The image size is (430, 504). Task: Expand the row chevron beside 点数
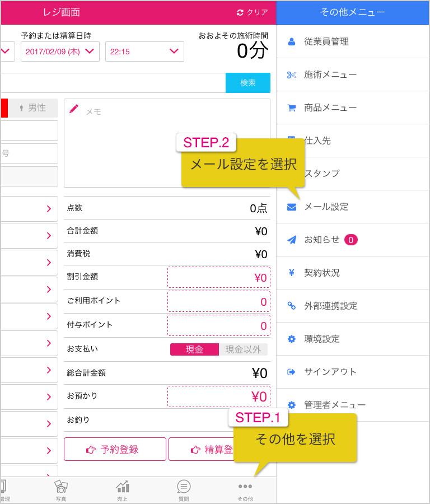coord(49,209)
